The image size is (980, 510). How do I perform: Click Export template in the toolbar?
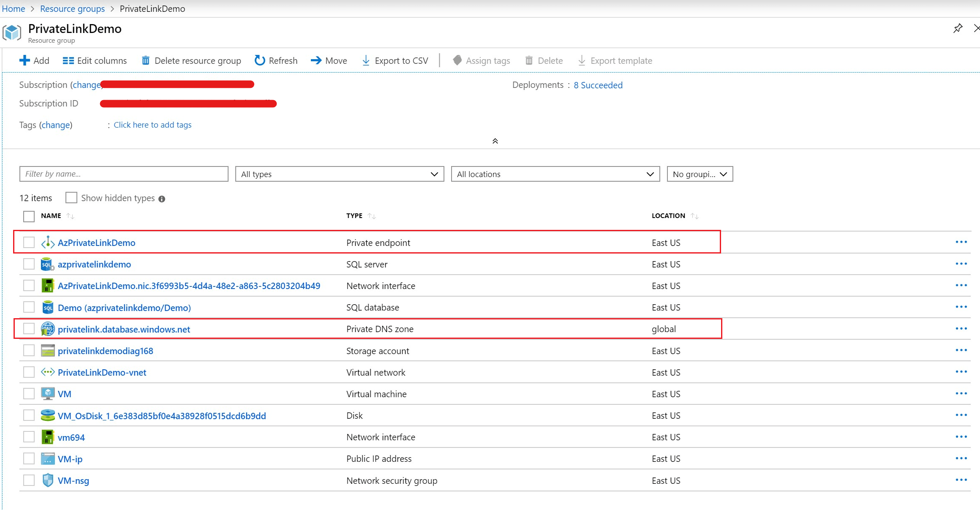point(615,60)
